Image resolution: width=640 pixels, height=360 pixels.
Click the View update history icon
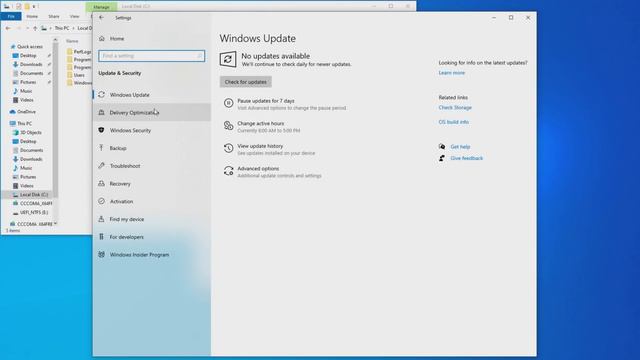[x=229, y=148]
